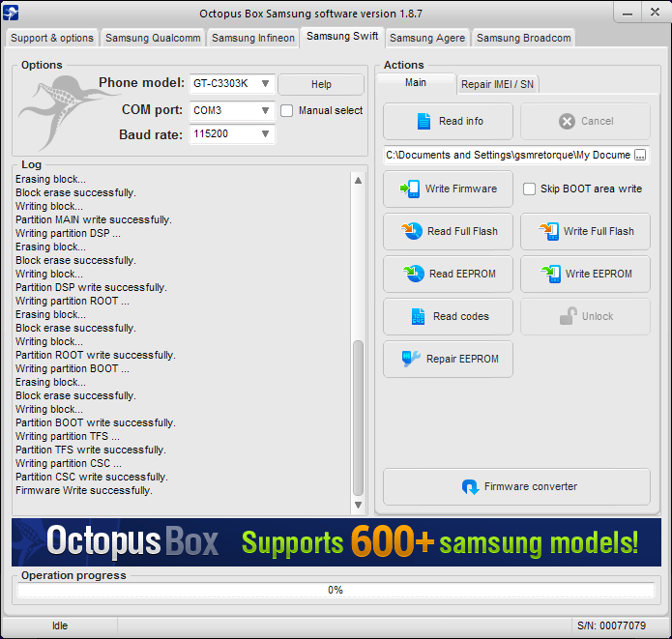Click the Firmware converter arrow icon

[x=470, y=487]
